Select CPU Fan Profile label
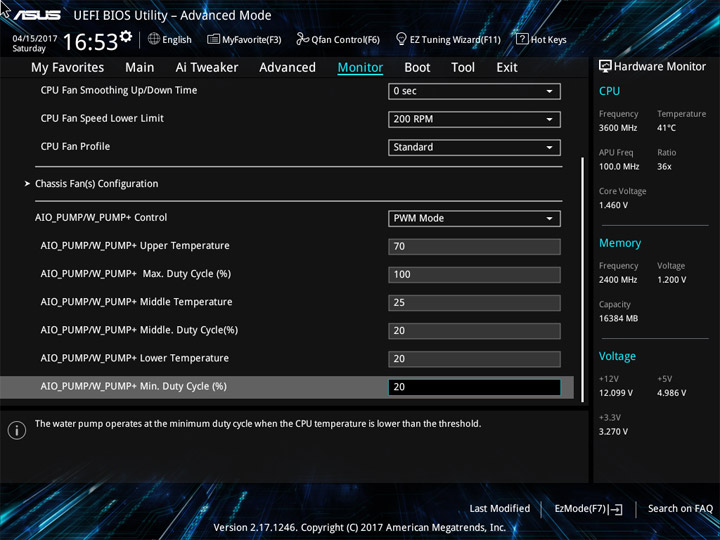The width and height of the screenshot is (720, 540). (75, 146)
